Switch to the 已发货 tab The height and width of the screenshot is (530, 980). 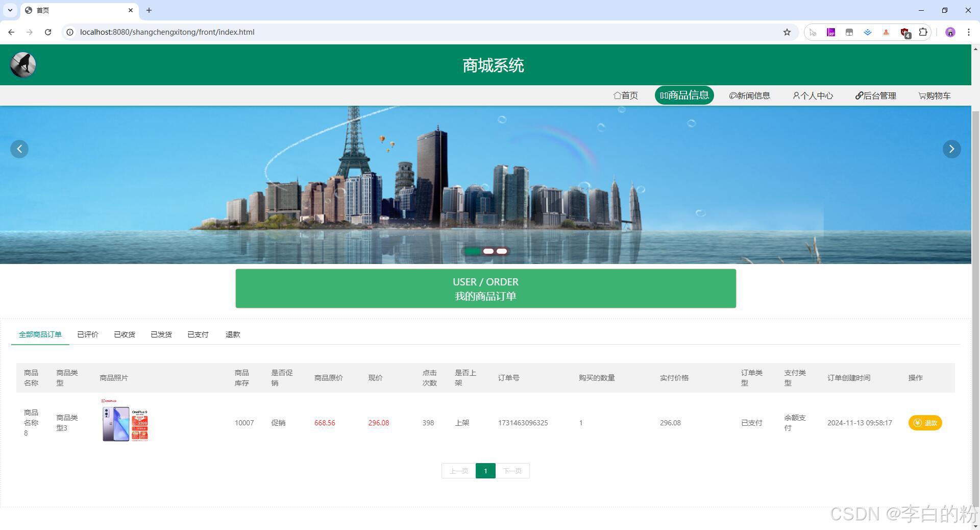coord(161,334)
